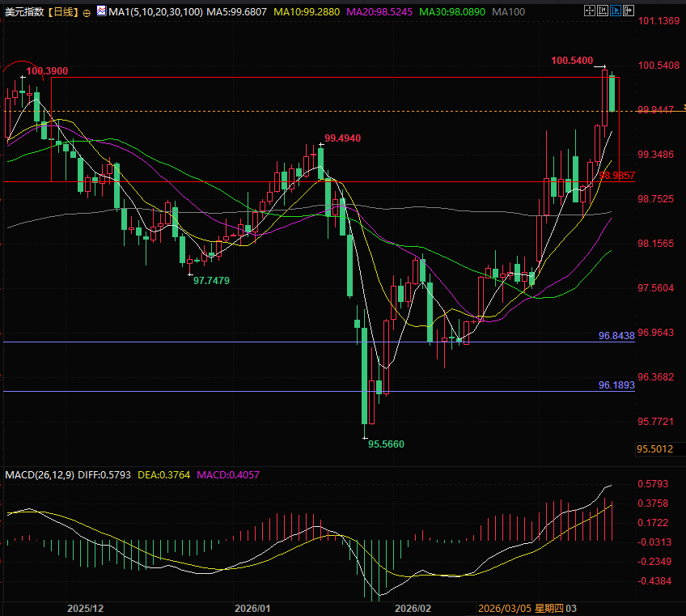
Task: Click the MACD:0.4057 magenta value
Action: pyautogui.click(x=228, y=475)
